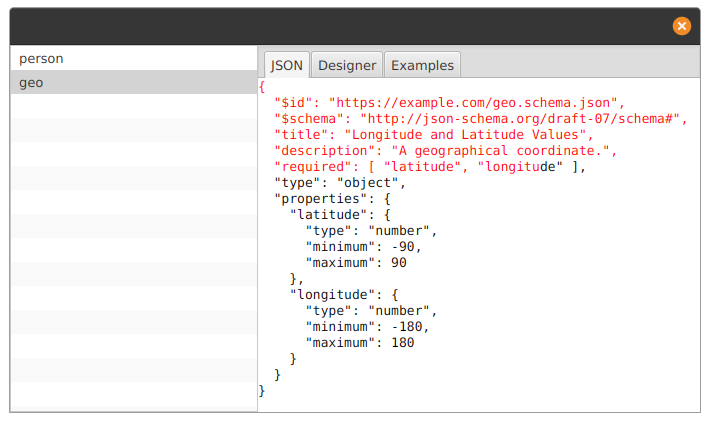Click the description line in JSON

446,151
